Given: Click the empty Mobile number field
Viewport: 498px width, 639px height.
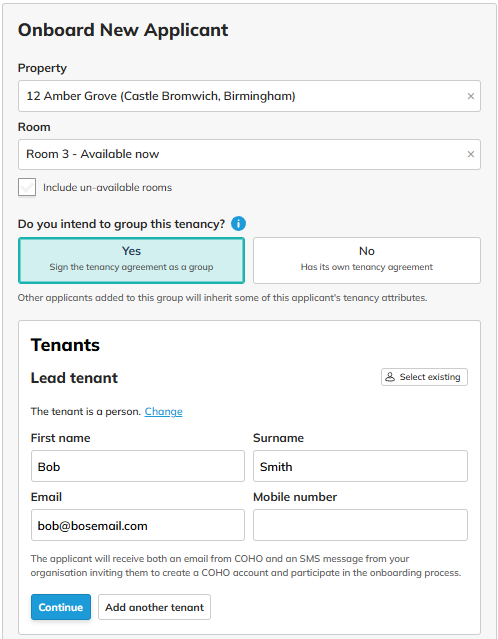Looking at the screenshot, I should point(360,525).
